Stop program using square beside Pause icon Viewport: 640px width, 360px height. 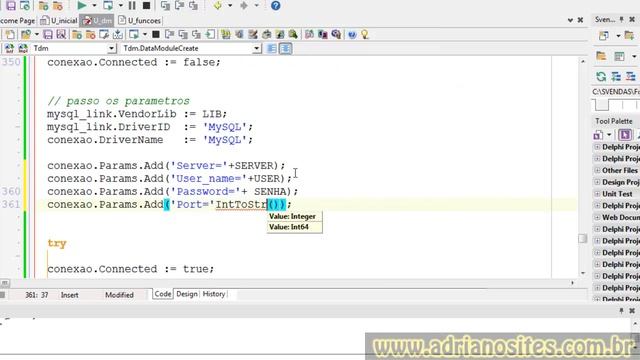coord(146,5)
